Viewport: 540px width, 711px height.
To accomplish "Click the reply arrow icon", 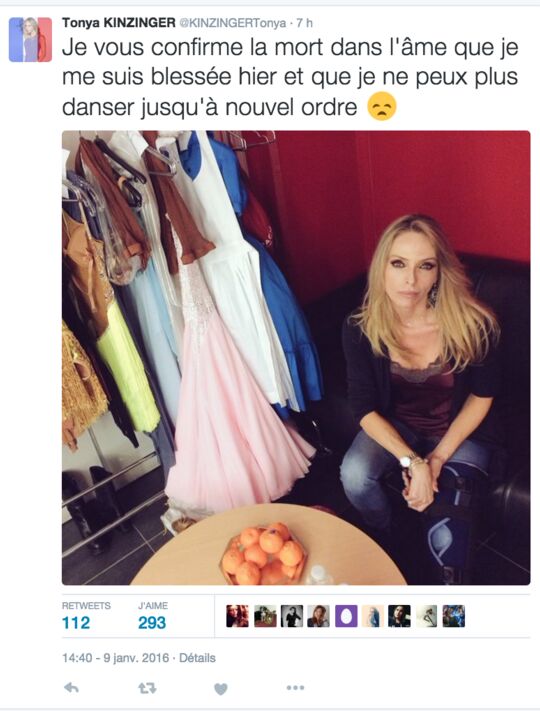I will [72, 688].
